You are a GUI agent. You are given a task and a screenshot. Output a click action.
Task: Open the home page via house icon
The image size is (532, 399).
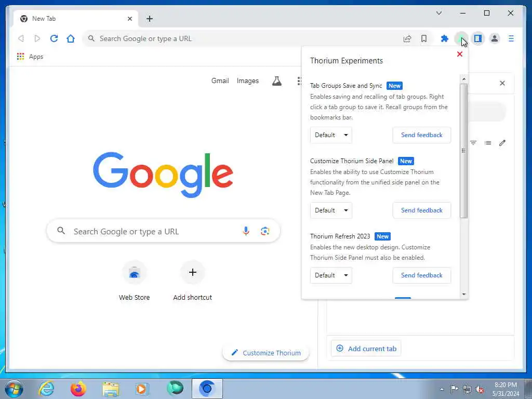71,38
